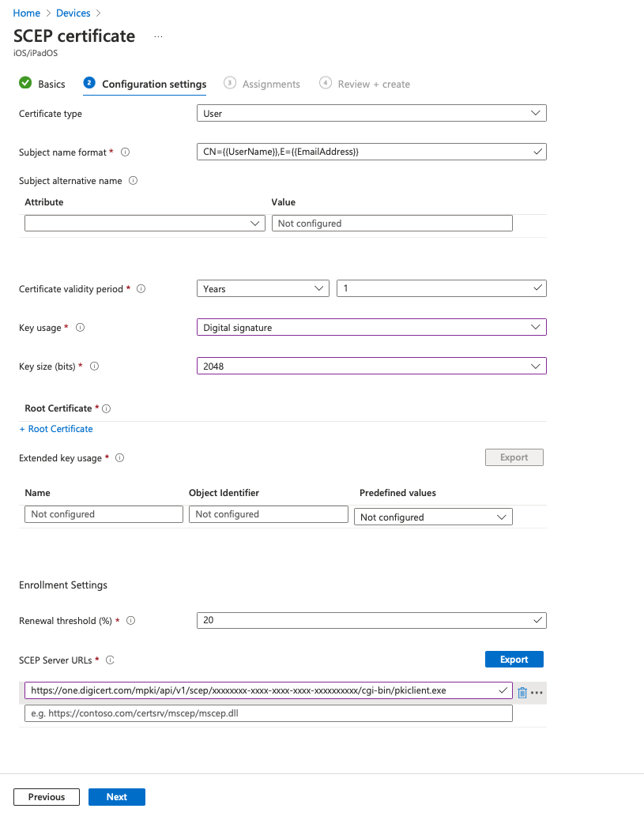
Task: Click info icon beside Key size (bits)
Action: (x=94, y=367)
